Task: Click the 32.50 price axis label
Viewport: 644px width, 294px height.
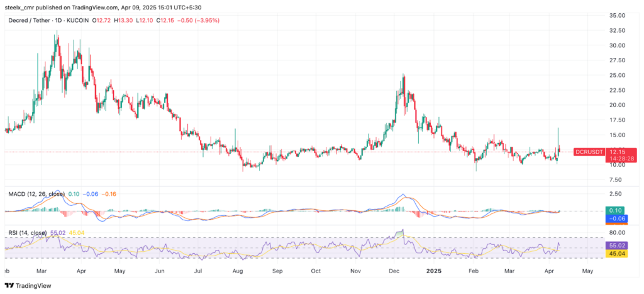Action: pos(618,30)
